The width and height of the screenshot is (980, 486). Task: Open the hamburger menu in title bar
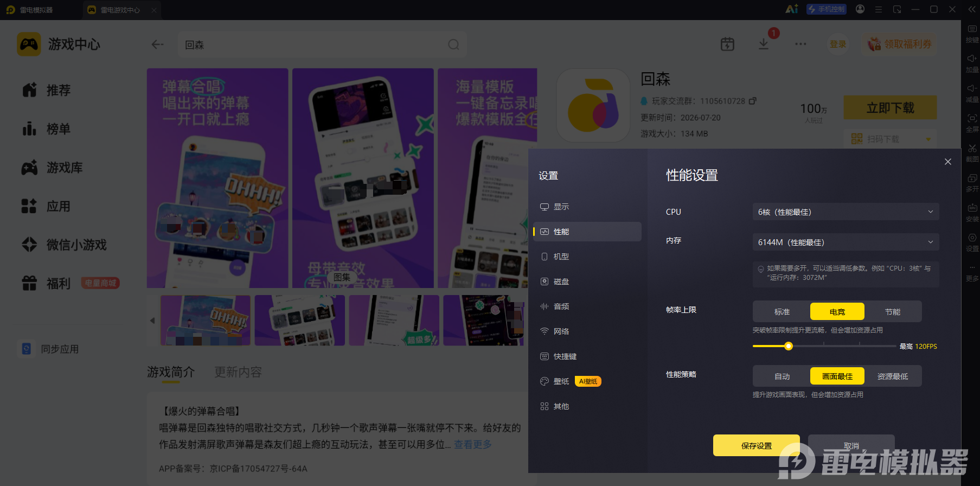879,9
